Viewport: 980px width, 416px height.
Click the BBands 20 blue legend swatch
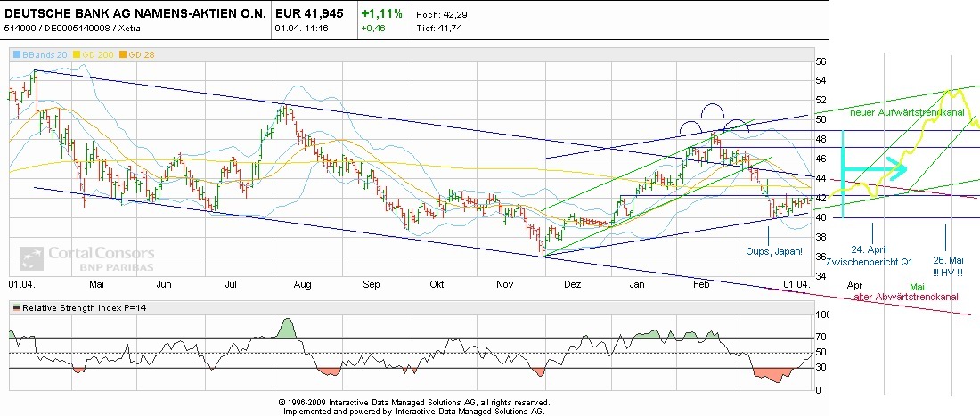16,55
